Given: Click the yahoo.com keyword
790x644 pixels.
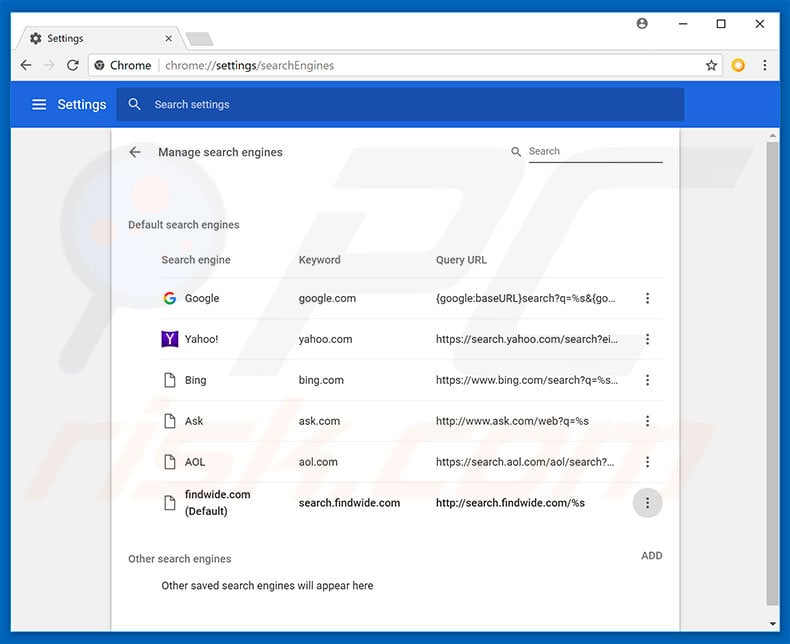Looking at the screenshot, I should point(325,339).
